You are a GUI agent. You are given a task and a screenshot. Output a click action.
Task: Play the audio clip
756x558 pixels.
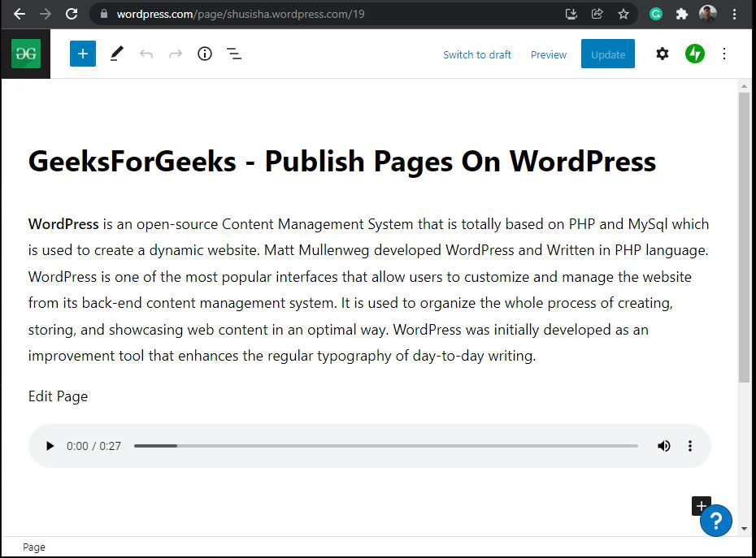(x=50, y=446)
